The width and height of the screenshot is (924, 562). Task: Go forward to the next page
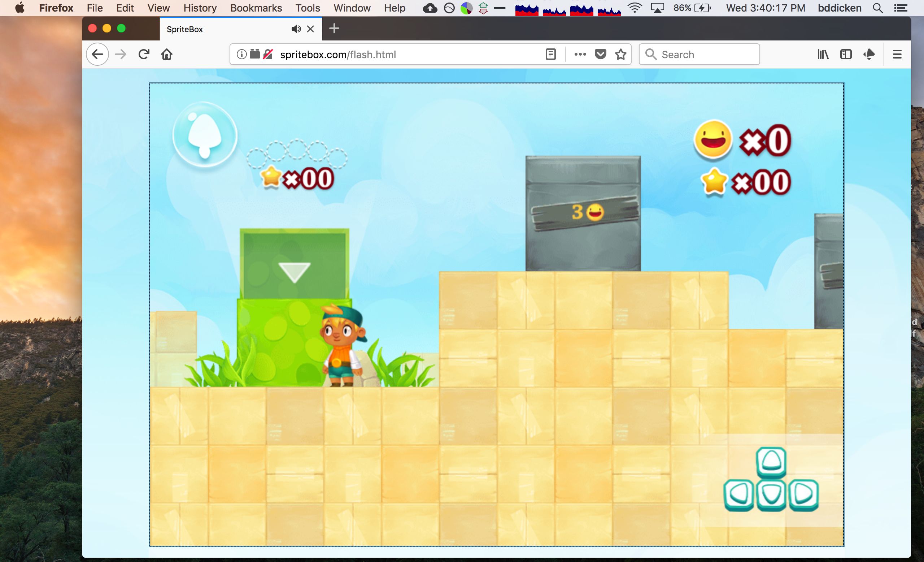[121, 55]
